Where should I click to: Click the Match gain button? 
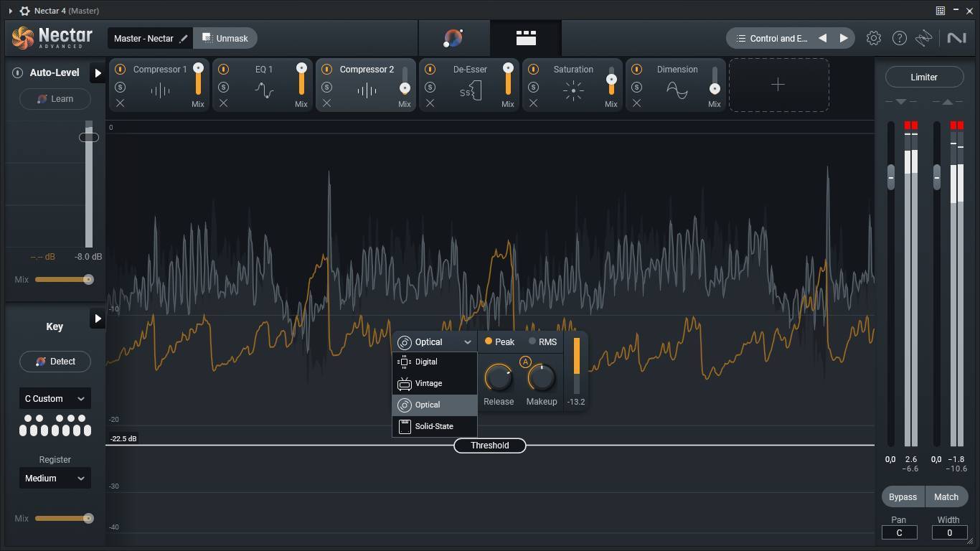pyautogui.click(x=946, y=496)
